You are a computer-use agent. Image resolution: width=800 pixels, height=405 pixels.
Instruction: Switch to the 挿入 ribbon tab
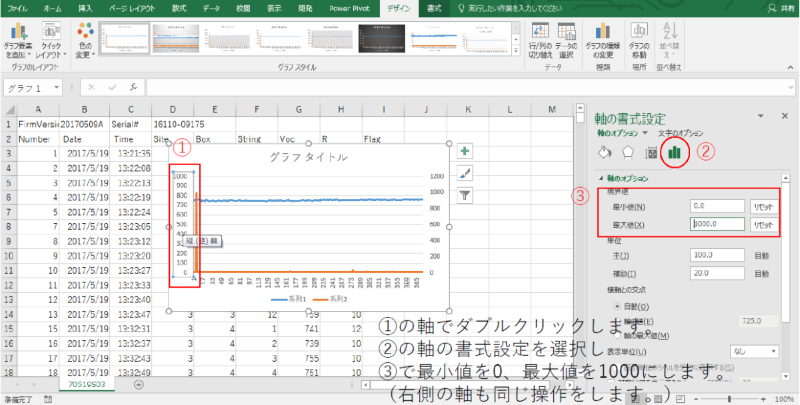point(85,7)
